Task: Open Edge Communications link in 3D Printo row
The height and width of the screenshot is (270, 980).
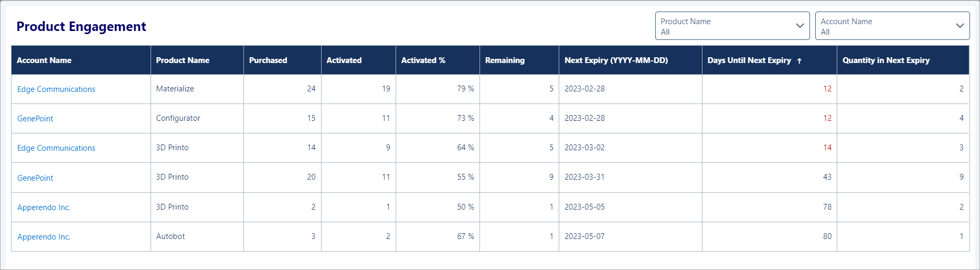Action: pos(56,148)
